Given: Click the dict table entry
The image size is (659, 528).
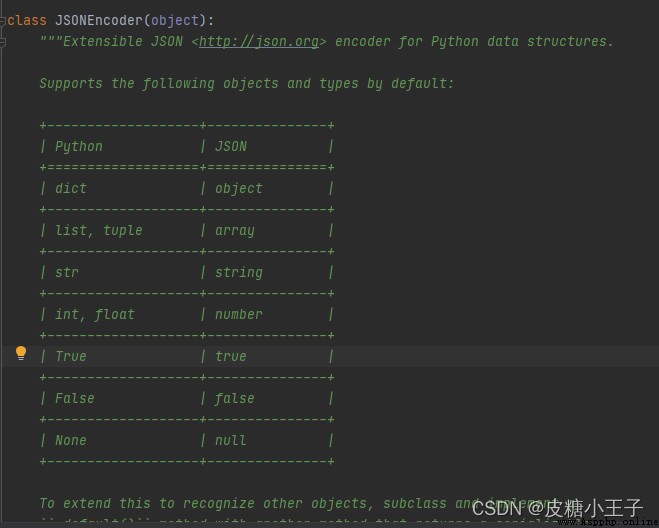Looking at the screenshot, I should pos(71,188).
